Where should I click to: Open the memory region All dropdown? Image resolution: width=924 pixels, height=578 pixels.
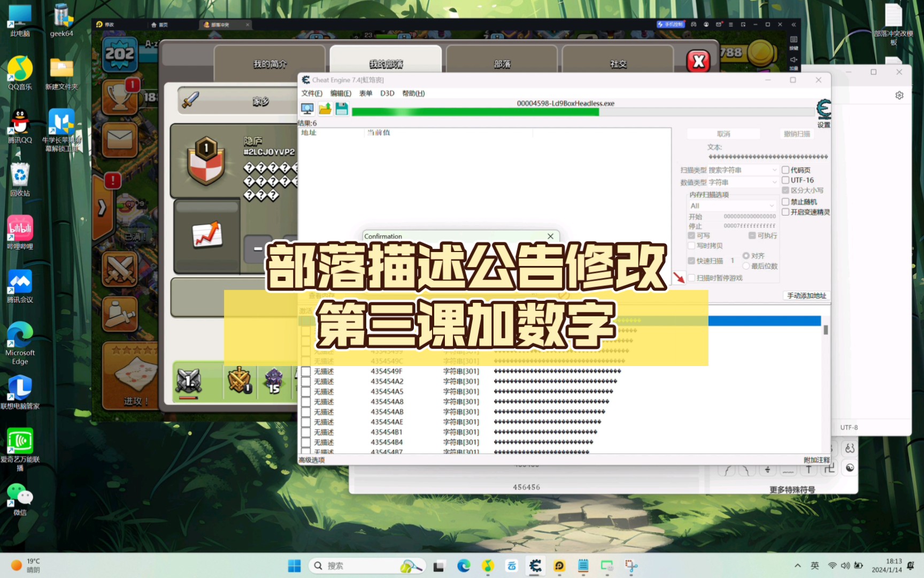[x=731, y=206]
